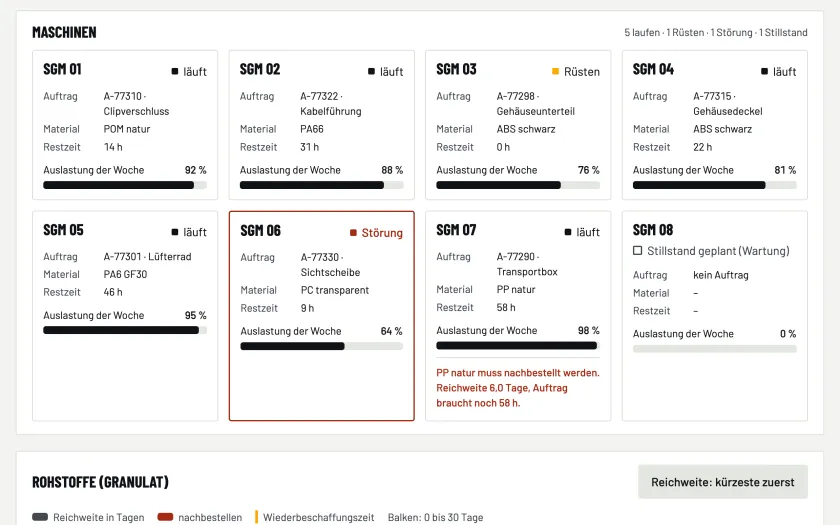Click order A-77322 Kabelführung
840x525 pixels.
pyautogui.click(x=331, y=103)
